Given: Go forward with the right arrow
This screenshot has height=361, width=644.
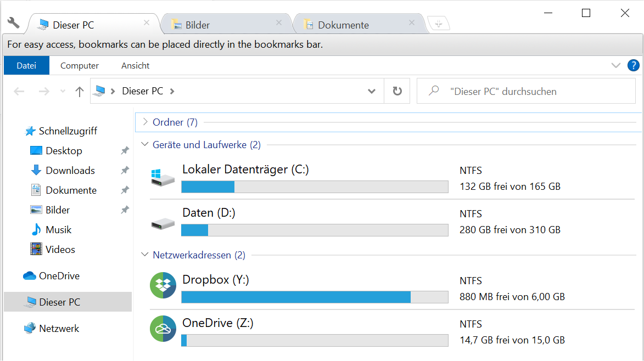Looking at the screenshot, I should (43, 91).
